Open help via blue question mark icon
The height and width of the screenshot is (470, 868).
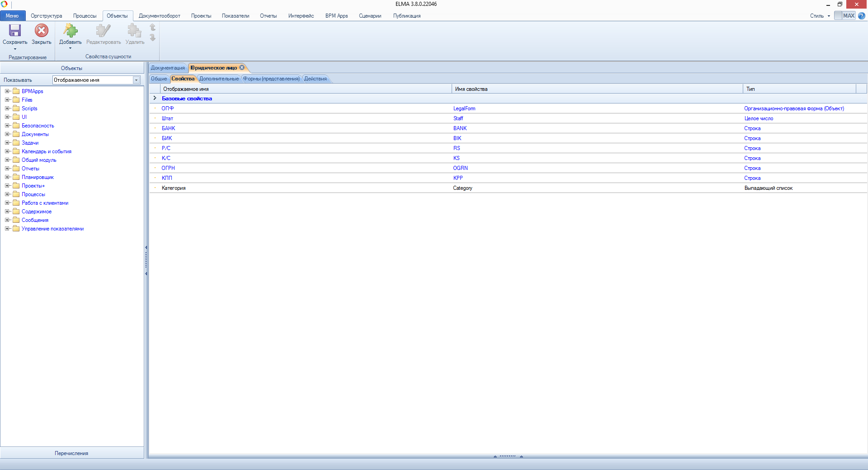point(862,16)
